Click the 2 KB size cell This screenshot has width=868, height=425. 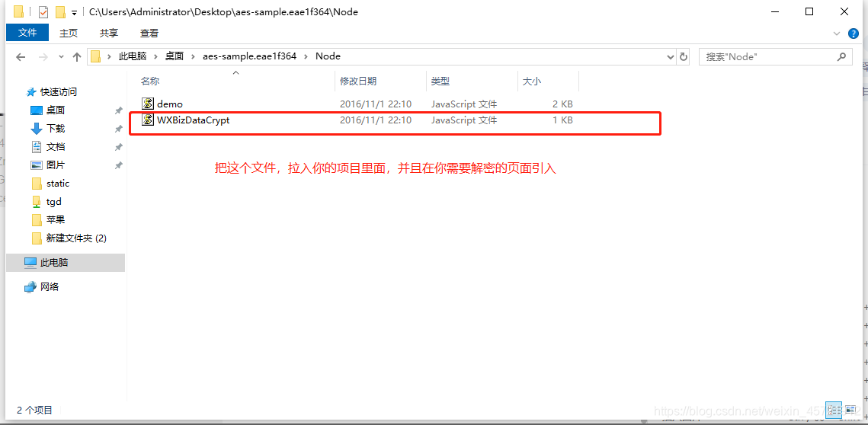[562, 104]
